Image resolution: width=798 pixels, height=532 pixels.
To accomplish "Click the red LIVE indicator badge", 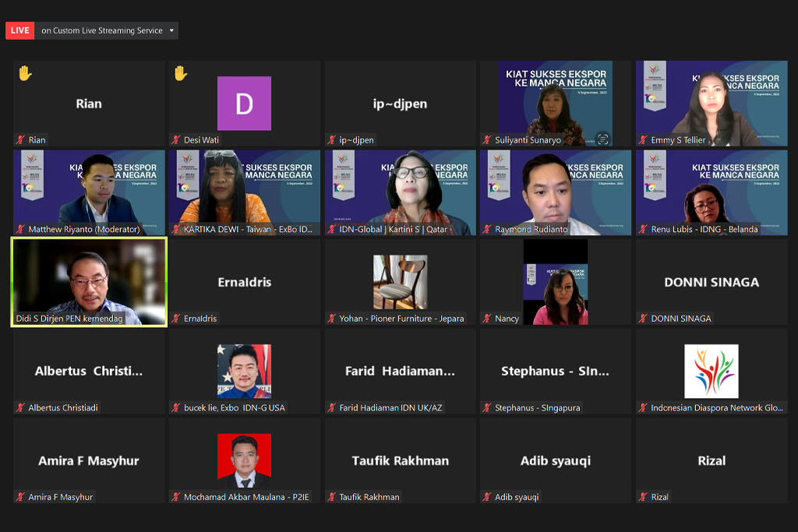I will click(19, 30).
